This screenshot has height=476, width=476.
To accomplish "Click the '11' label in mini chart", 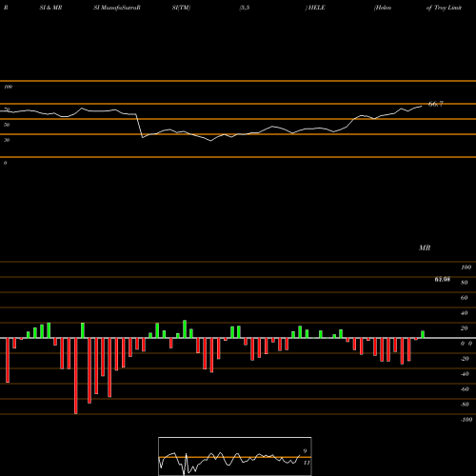I will [307, 463].
